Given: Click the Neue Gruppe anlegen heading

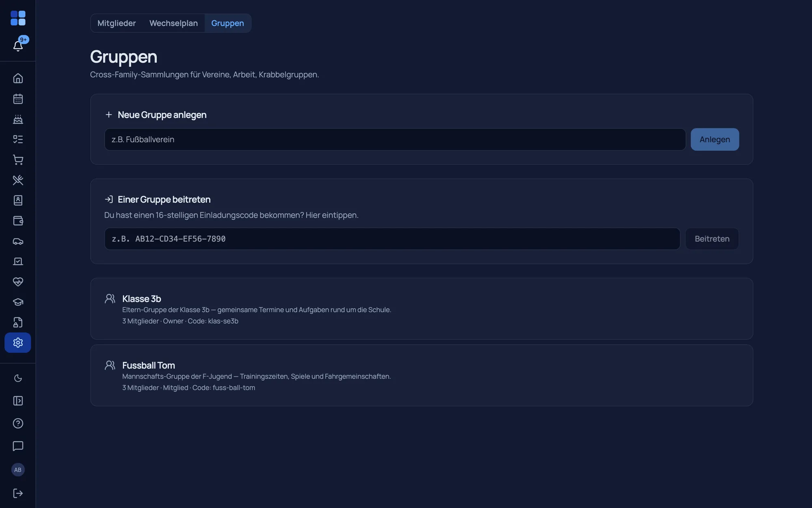Looking at the screenshot, I should click(162, 115).
